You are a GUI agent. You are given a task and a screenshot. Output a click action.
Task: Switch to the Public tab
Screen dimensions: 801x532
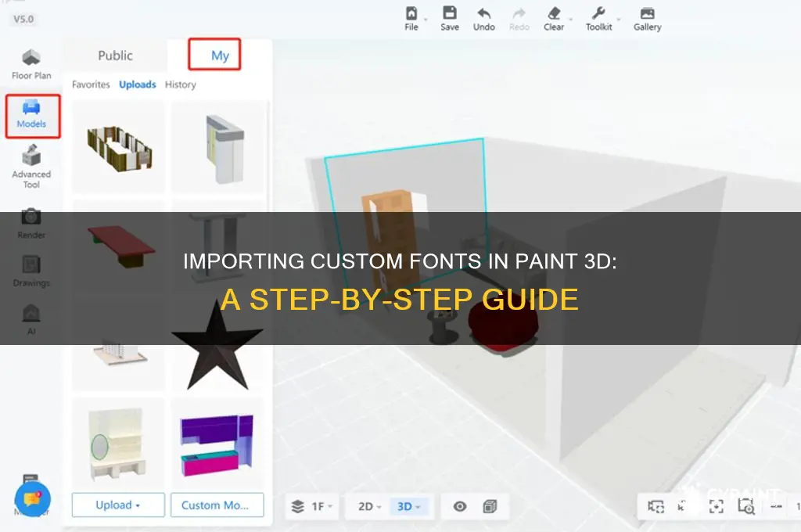(115, 56)
